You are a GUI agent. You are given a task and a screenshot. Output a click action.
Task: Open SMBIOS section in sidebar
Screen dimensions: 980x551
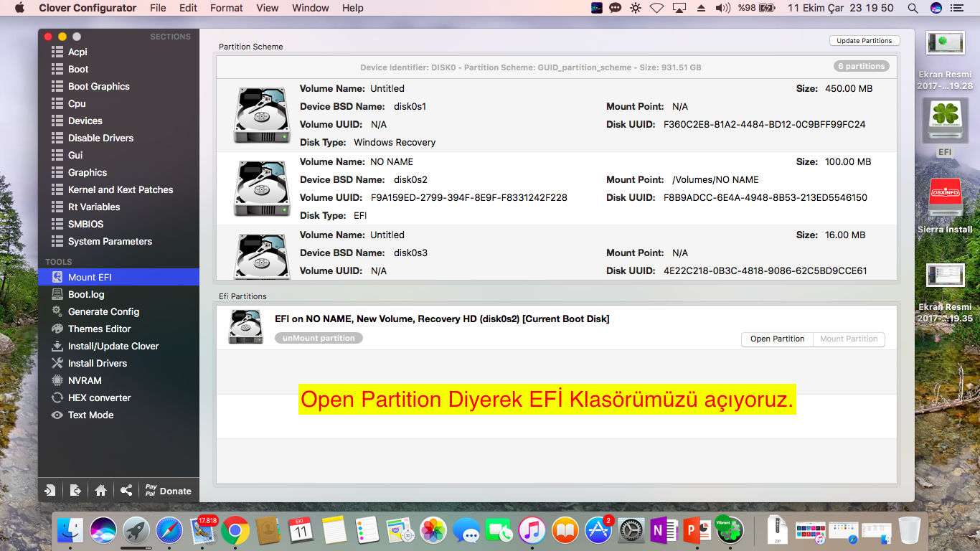[x=85, y=224]
